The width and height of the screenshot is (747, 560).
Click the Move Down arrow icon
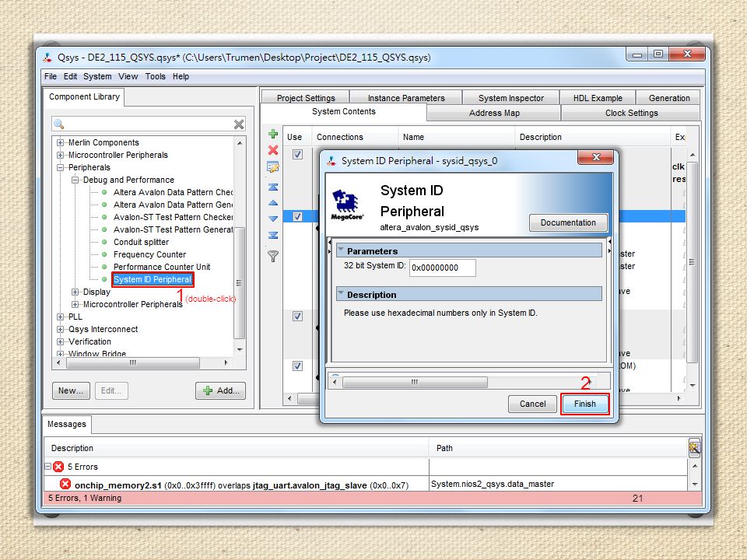tap(273, 219)
